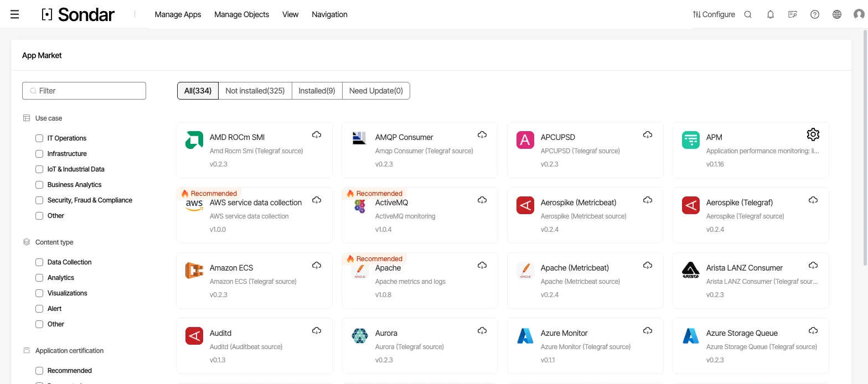Download ActiveMQ app
Image resolution: width=868 pixels, height=384 pixels.
point(482,200)
